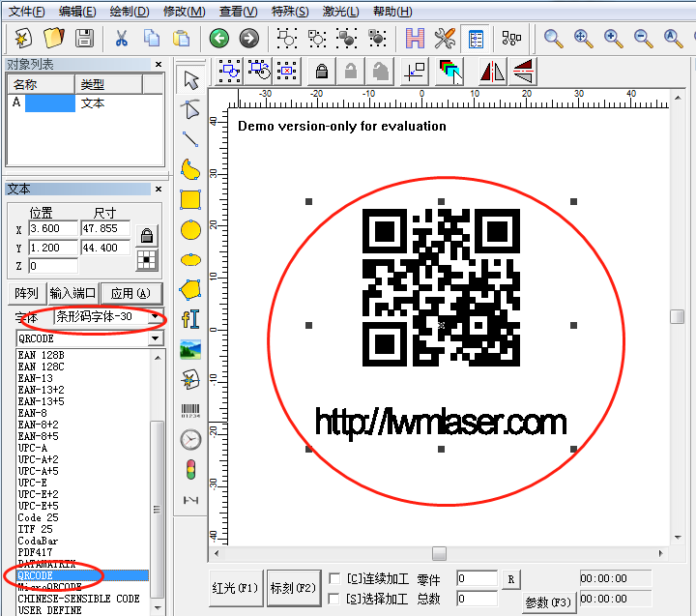The image size is (696, 616).
Task: Open the 文件(F) menu
Action: tap(27, 11)
